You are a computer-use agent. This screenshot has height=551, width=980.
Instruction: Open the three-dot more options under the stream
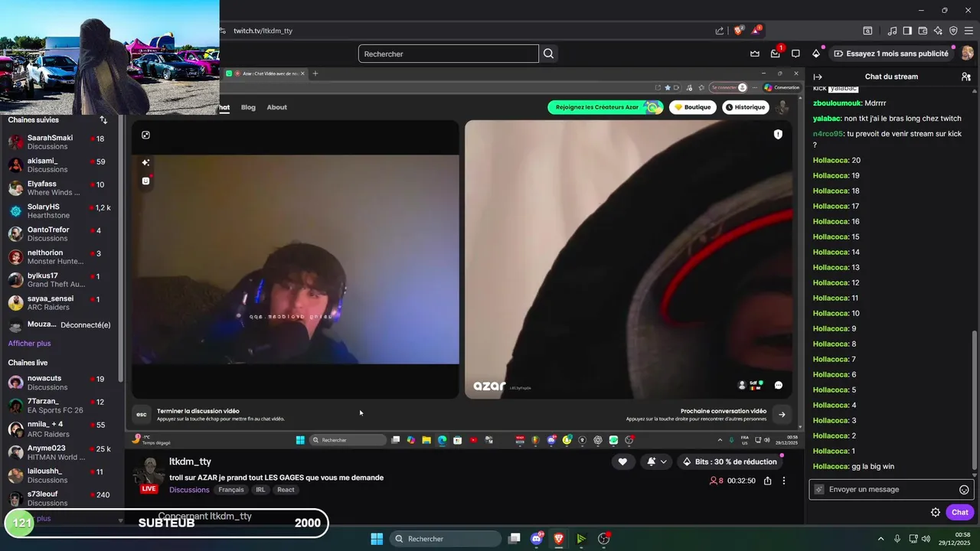783,481
